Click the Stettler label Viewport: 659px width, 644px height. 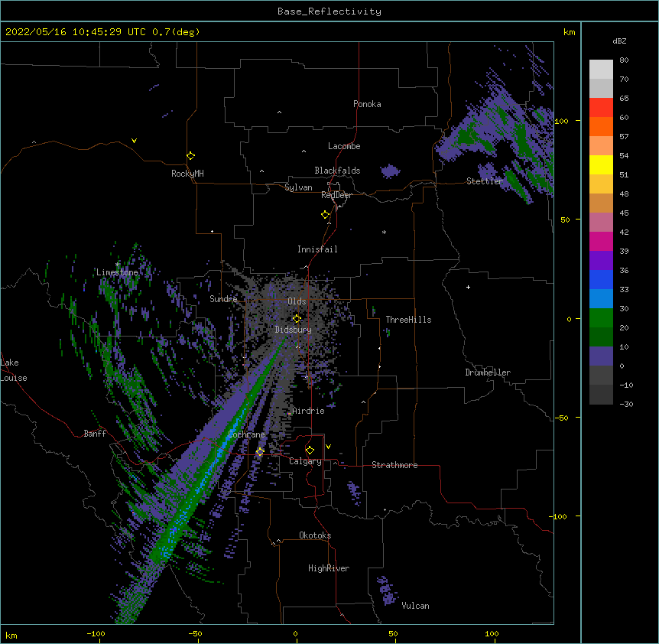485,181
